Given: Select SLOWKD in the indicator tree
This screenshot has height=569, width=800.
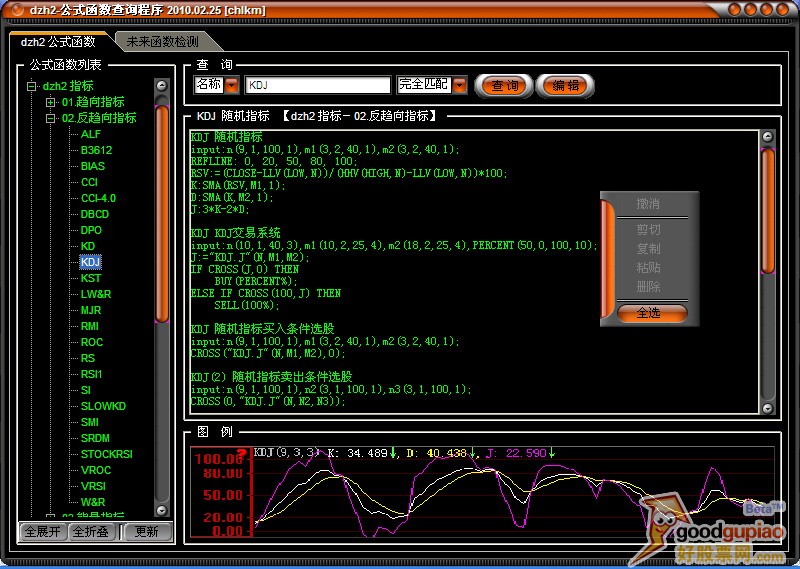Looking at the screenshot, I should 103,406.
